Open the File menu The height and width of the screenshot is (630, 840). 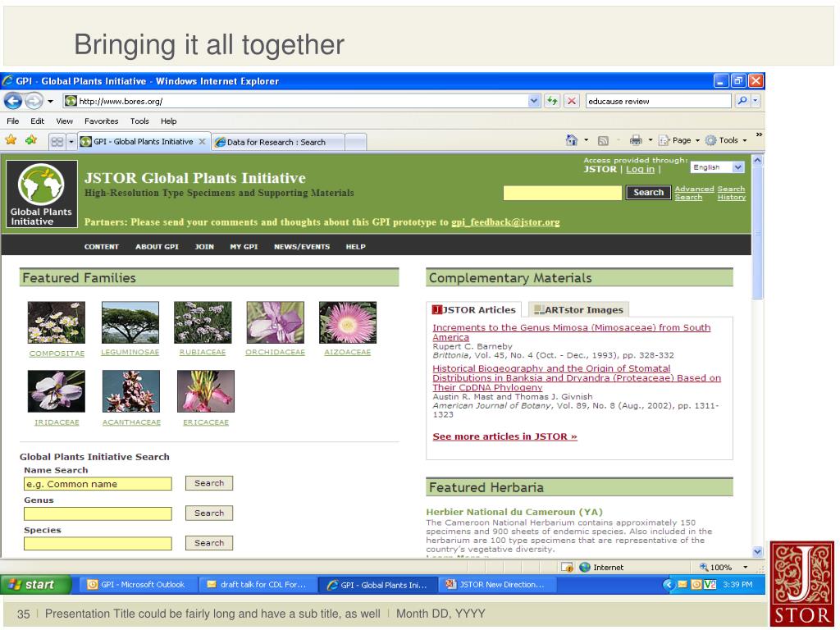(x=13, y=121)
